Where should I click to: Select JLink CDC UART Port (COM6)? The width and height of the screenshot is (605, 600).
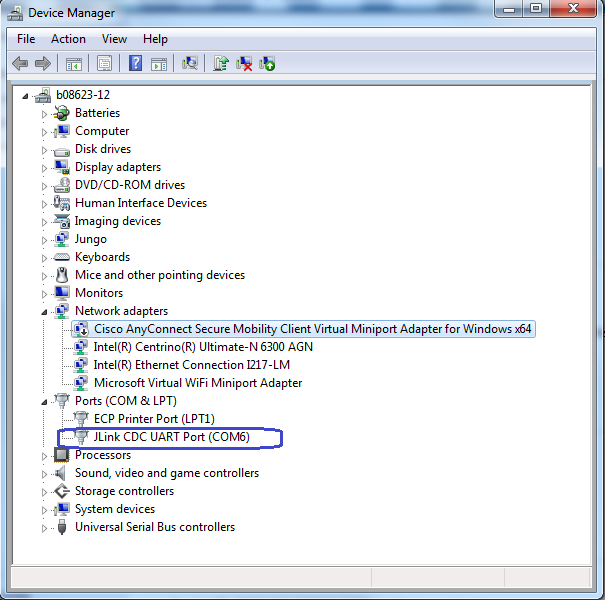pyautogui.click(x=172, y=437)
